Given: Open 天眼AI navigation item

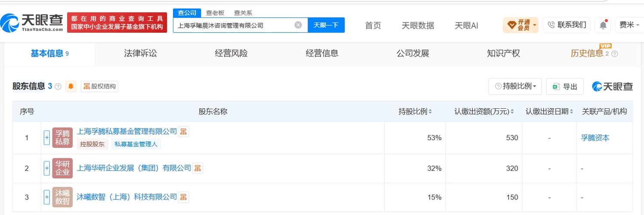Looking at the screenshot, I should tap(466, 25).
